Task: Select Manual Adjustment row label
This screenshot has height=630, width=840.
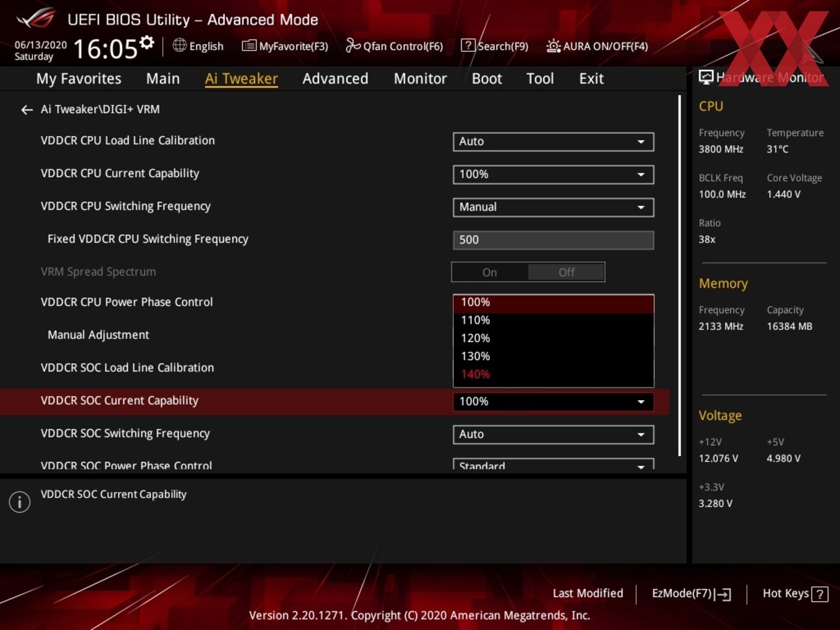Action: (98, 335)
